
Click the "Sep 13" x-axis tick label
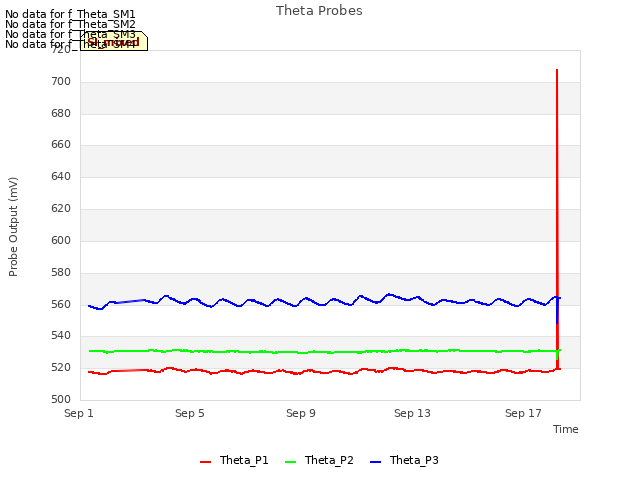point(412,413)
